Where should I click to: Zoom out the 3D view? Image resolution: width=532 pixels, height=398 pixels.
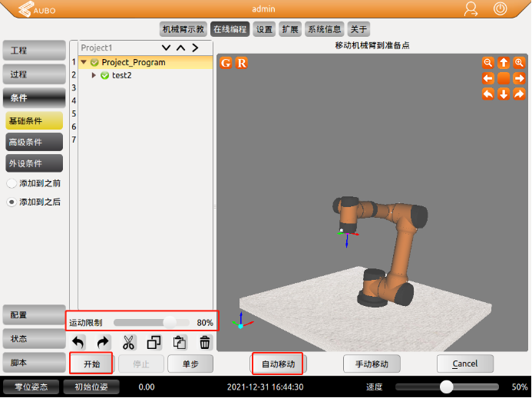coord(488,63)
